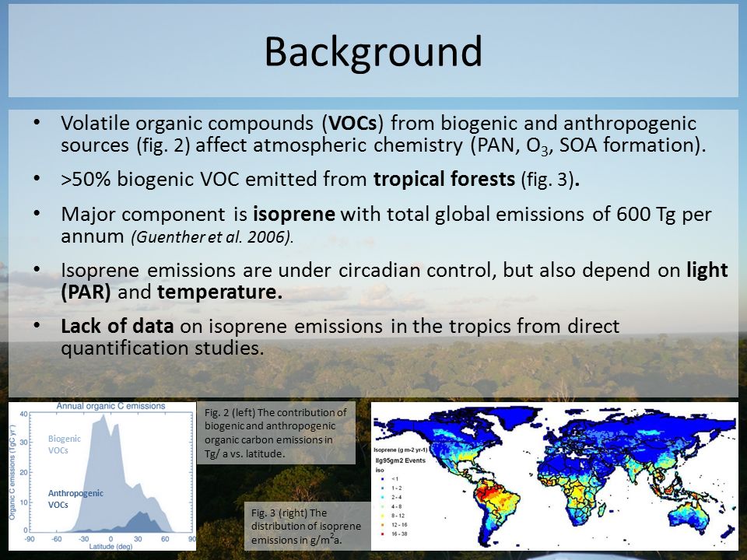This screenshot has width=747, height=560.
Task: Select the bold 'VOCs' word in first bullet
Action: coord(353,124)
